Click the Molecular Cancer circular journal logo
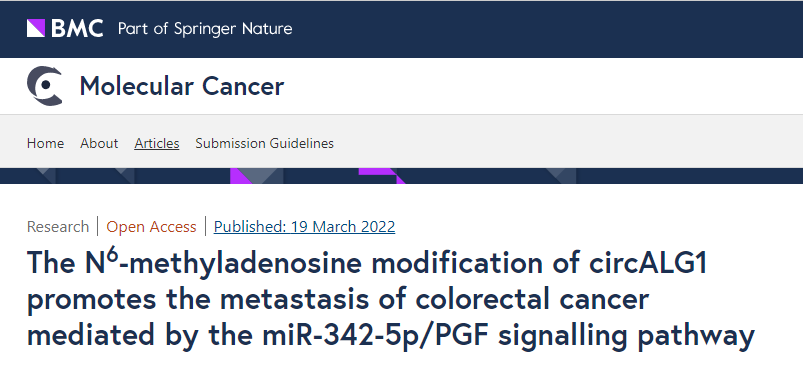Screen dimensions: 803x370 45,86
